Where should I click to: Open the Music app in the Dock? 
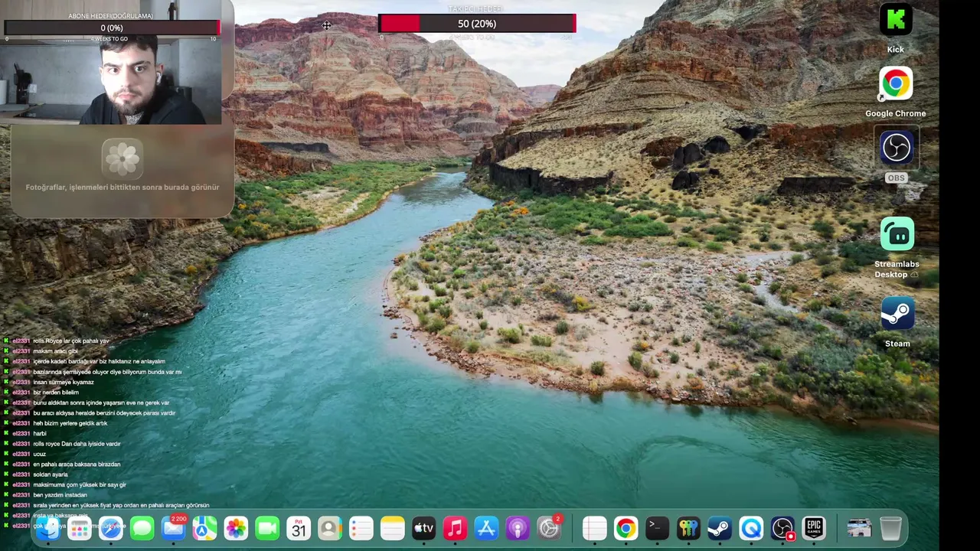[x=455, y=528]
